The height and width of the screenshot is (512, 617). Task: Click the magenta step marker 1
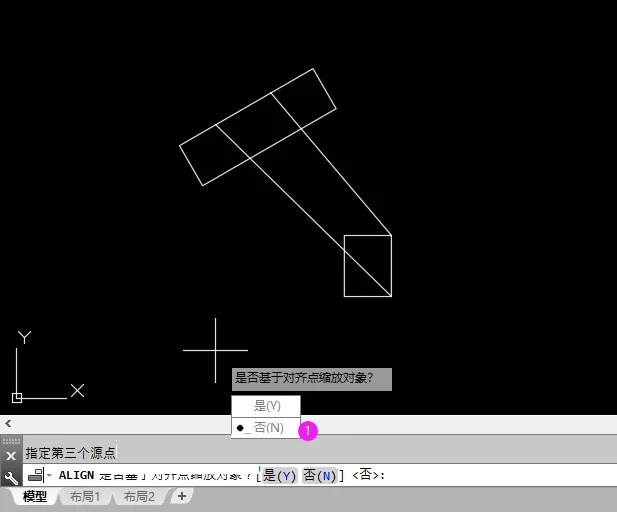308,431
